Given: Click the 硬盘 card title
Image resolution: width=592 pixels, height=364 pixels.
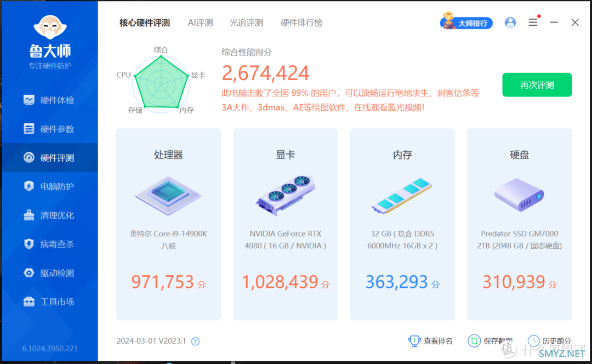Looking at the screenshot, I should pos(520,155).
